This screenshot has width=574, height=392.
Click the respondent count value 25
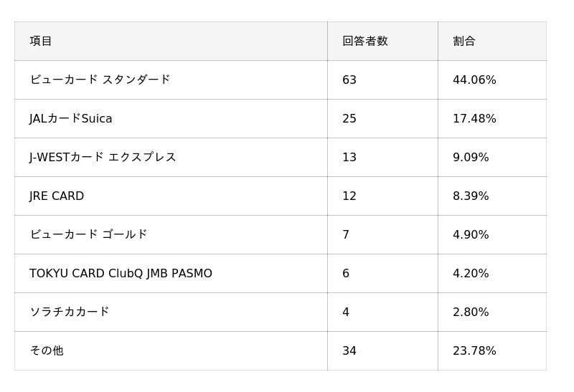[349, 118]
